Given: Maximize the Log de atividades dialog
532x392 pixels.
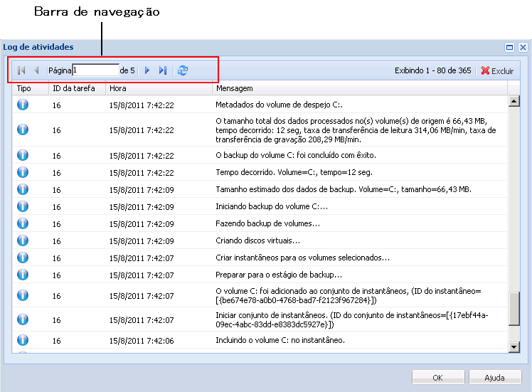Looking at the screenshot, I should (x=509, y=48).
